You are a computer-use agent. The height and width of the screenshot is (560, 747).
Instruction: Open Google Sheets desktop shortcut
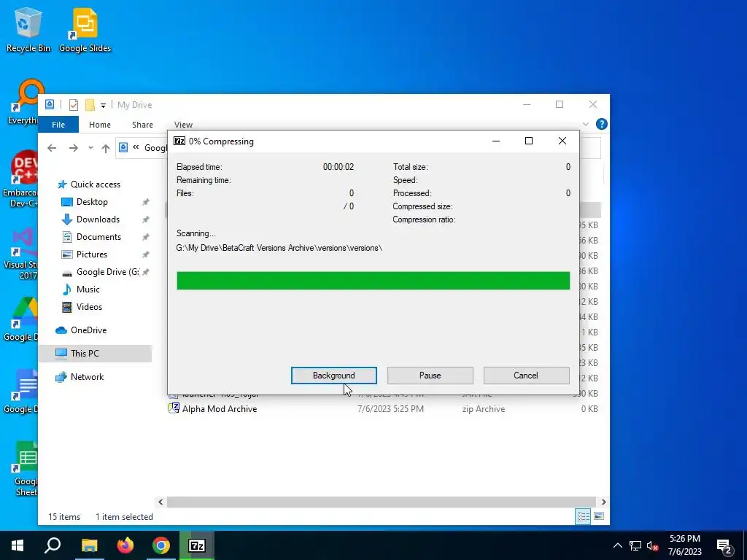pyautogui.click(x=26, y=469)
